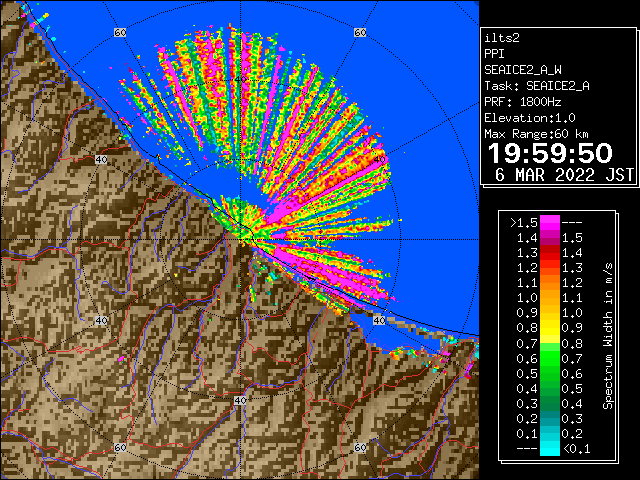This screenshot has height=480, width=640.
Task: Click the '<0.1' legend label
Action: tap(577, 449)
